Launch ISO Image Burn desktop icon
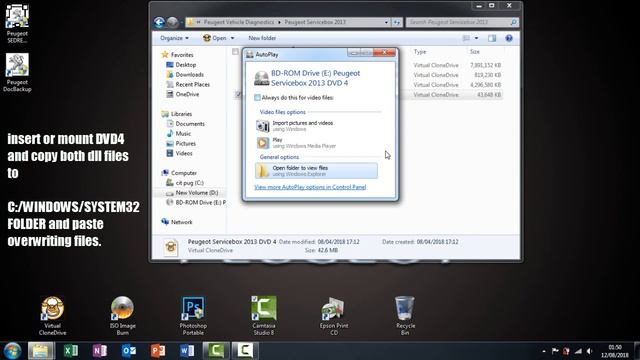640x360 pixels. point(122,315)
